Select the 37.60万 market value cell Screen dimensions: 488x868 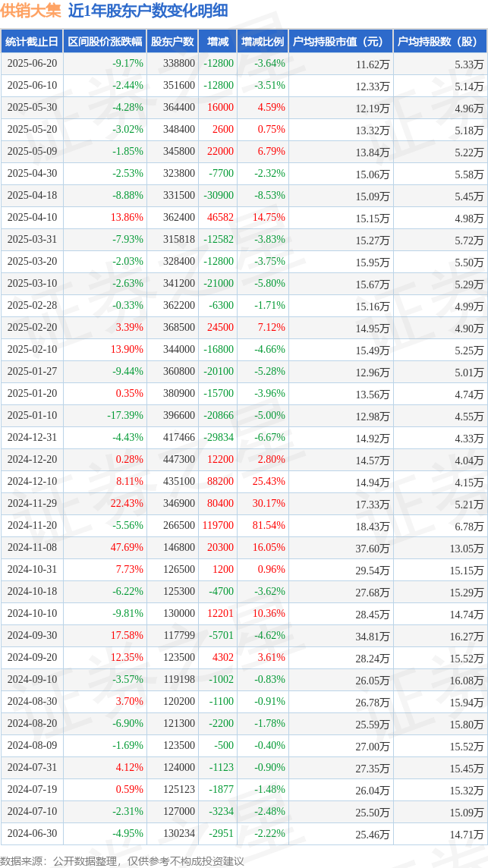coord(373,548)
